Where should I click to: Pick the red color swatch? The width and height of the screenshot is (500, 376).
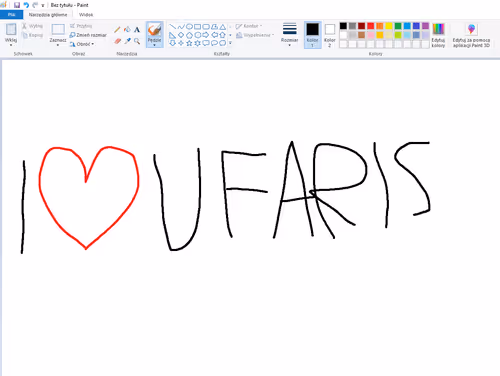tap(371, 26)
